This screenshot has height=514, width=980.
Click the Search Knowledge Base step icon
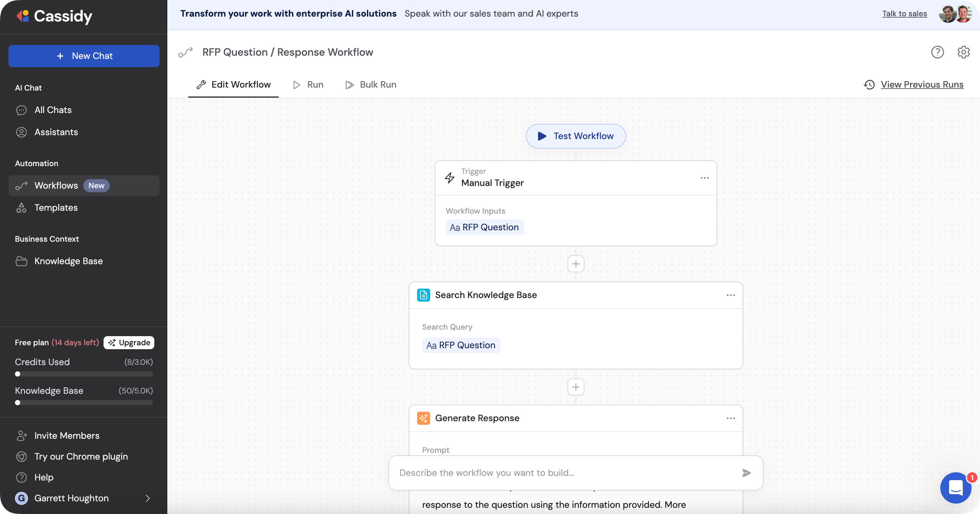pos(424,295)
